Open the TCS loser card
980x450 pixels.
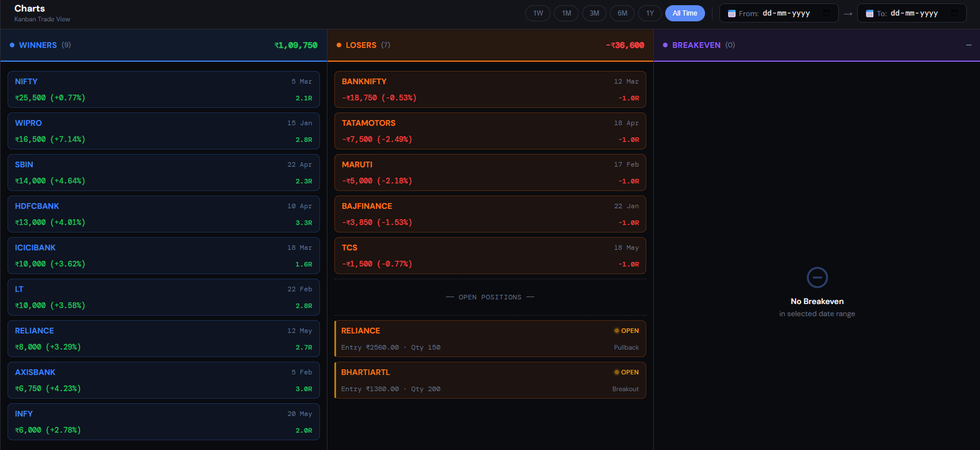[x=490, y=256]
